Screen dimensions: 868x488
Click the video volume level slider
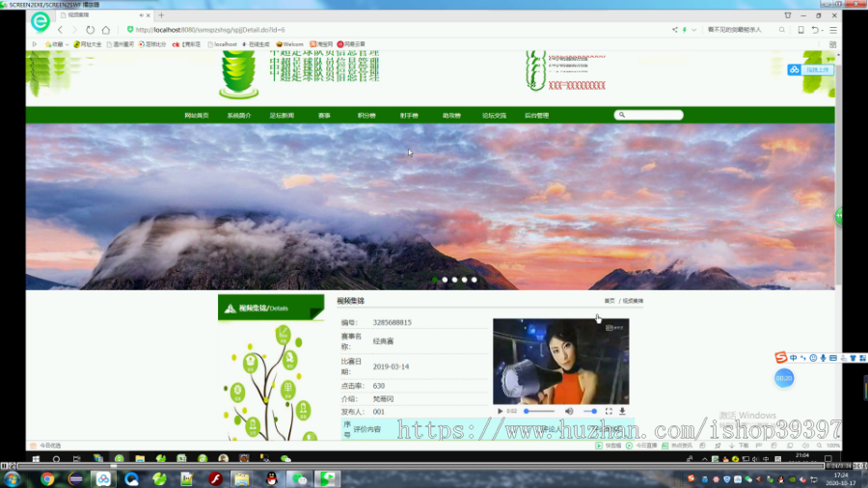click(x=590, y=411)
